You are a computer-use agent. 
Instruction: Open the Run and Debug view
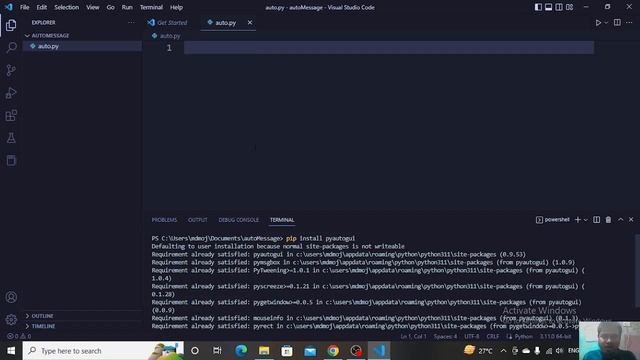click(x=11, y=93)
